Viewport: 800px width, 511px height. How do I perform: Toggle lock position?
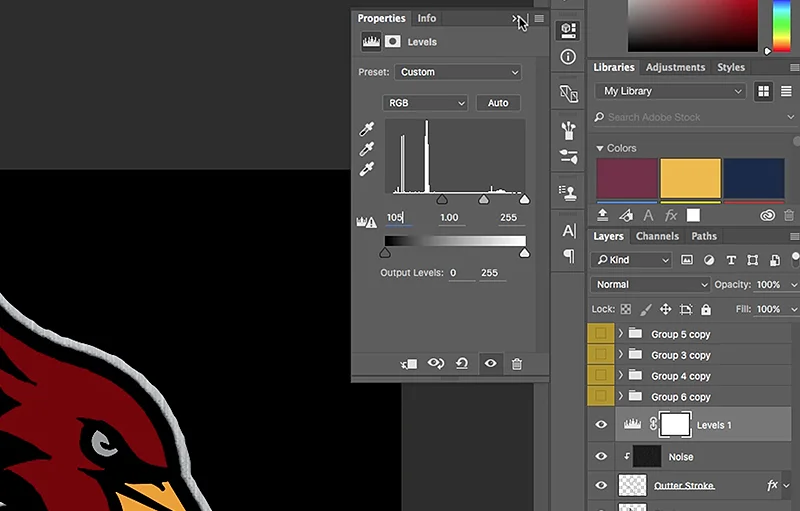click(665, 309)
